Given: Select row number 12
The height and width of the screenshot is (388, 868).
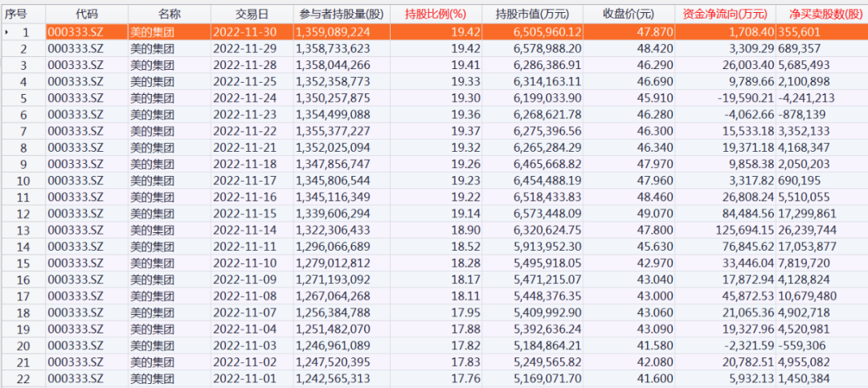Looking at the screenshot, I should (23, 214).
